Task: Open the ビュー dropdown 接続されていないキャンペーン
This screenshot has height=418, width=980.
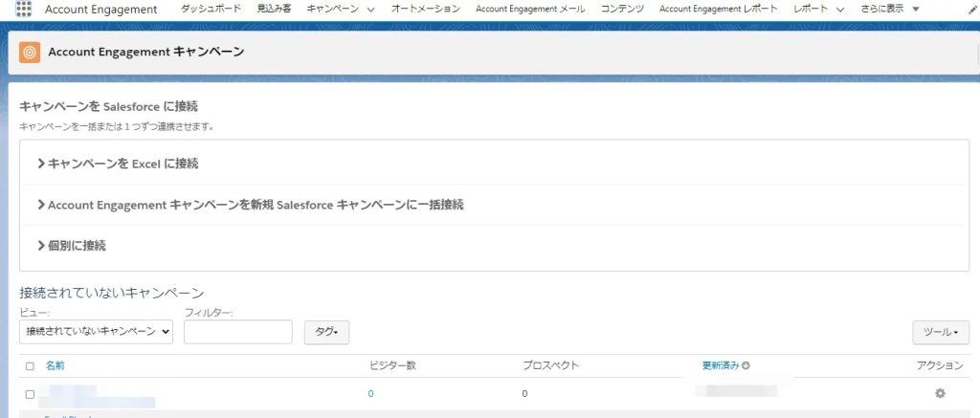Action: pyautogui.click(x=97, y=332)
